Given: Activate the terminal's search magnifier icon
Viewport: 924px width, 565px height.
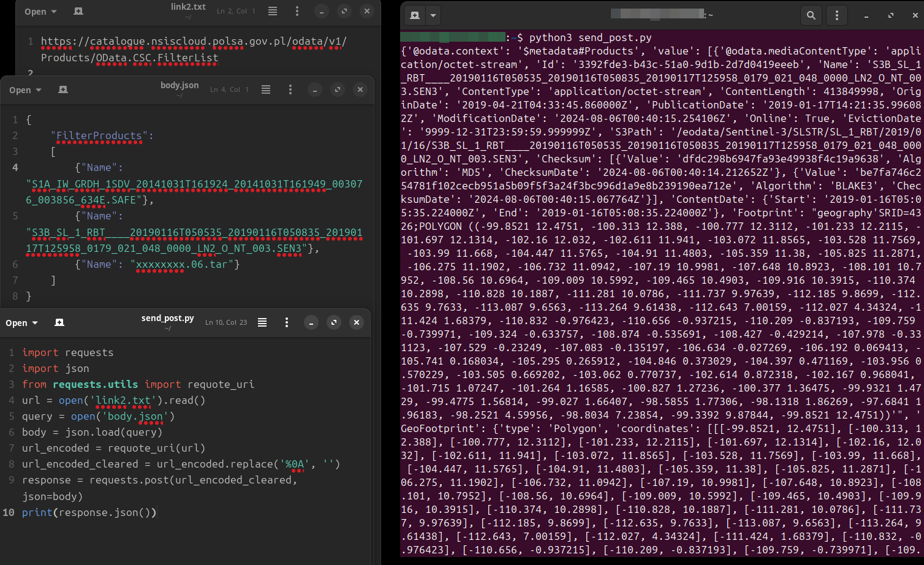Looking at the screenshot, I should click(x=811, y=15).
